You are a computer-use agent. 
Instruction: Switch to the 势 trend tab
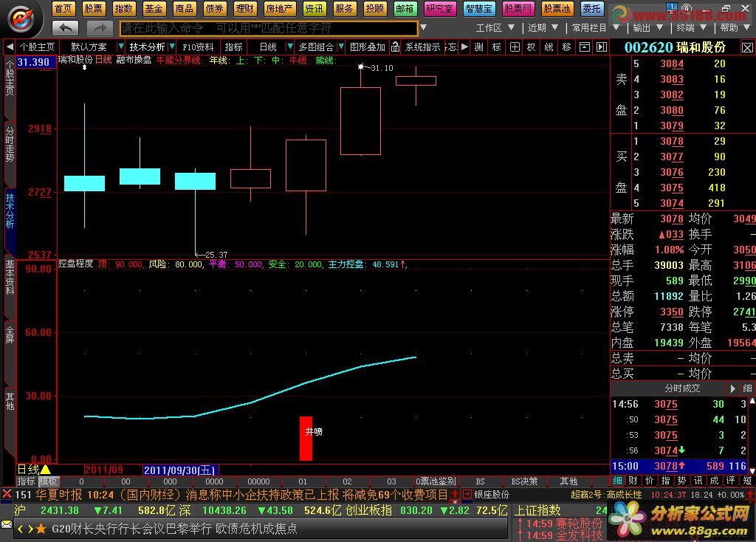pos(681,481)
